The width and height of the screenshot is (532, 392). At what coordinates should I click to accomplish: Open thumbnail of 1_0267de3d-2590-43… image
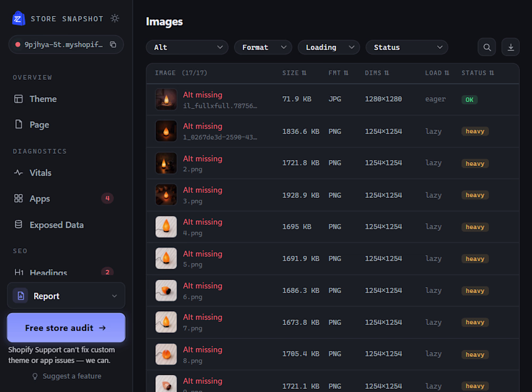point(166,131)
